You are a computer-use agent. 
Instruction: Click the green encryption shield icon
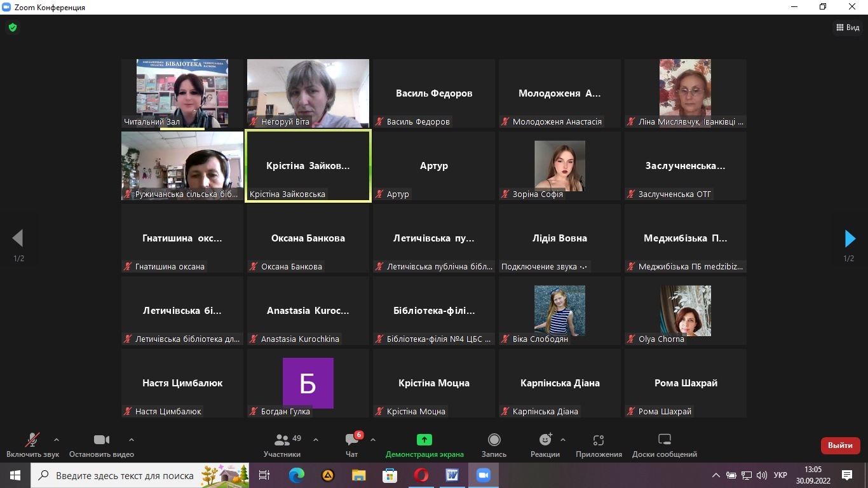tap(12, 28)
